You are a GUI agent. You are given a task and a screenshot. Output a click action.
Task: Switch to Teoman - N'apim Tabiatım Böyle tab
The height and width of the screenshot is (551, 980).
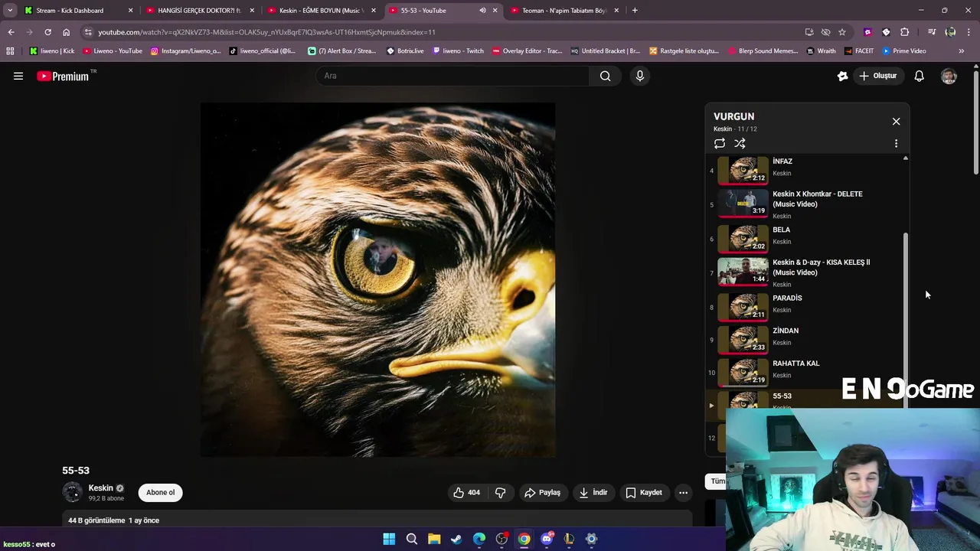(x=563, y=11)
